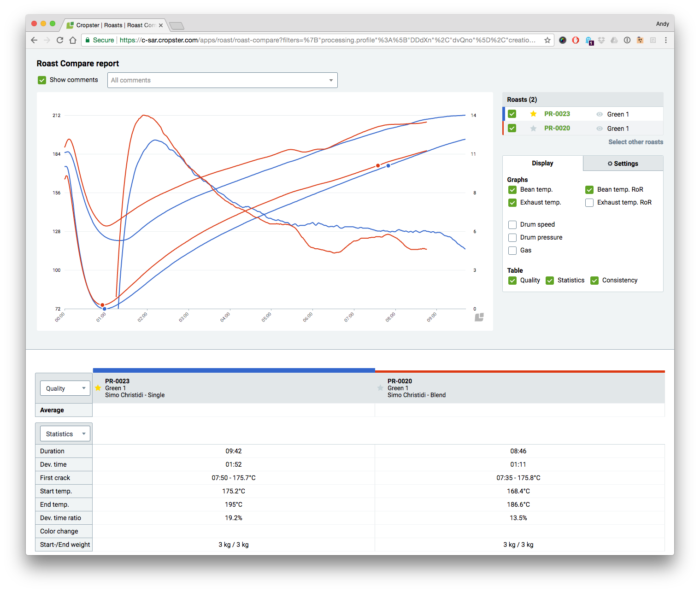Image resolution: width=700 pixels, height=592 pixels.
Task: Click the blue lock extension with badge
Action: tap(589, 41)
